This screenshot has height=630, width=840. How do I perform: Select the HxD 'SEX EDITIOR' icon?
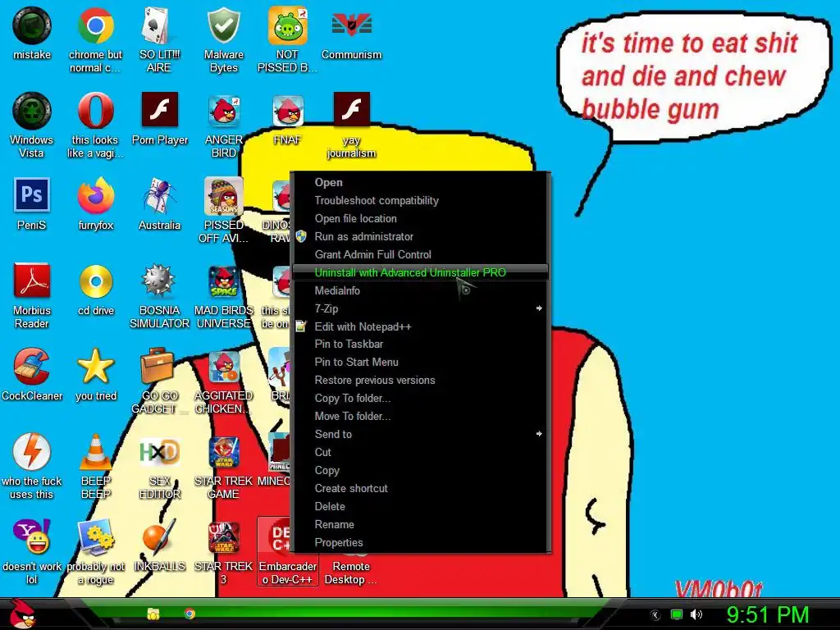point(159,452)
